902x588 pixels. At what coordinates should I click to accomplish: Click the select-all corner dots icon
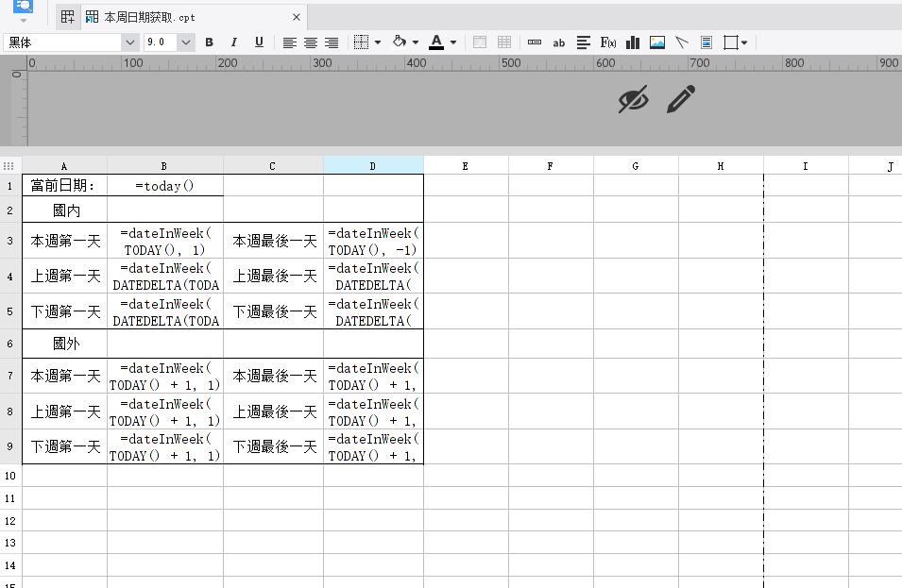[x=9, y=166]
